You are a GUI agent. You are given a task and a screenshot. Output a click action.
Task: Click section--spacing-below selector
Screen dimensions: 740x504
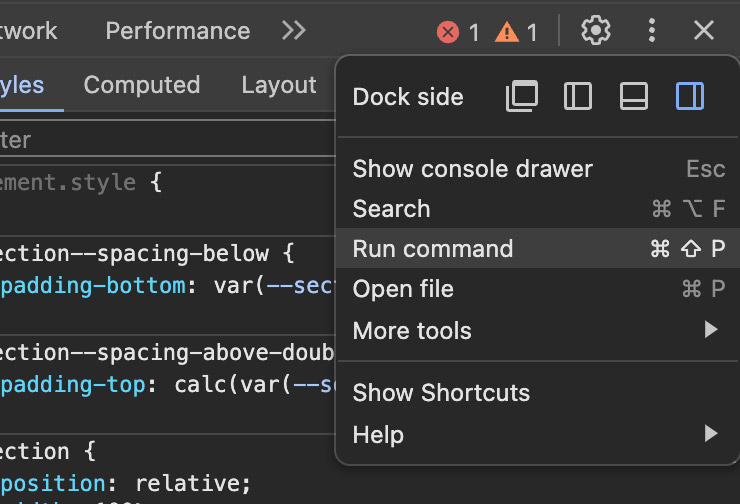(x=135, y=253)
